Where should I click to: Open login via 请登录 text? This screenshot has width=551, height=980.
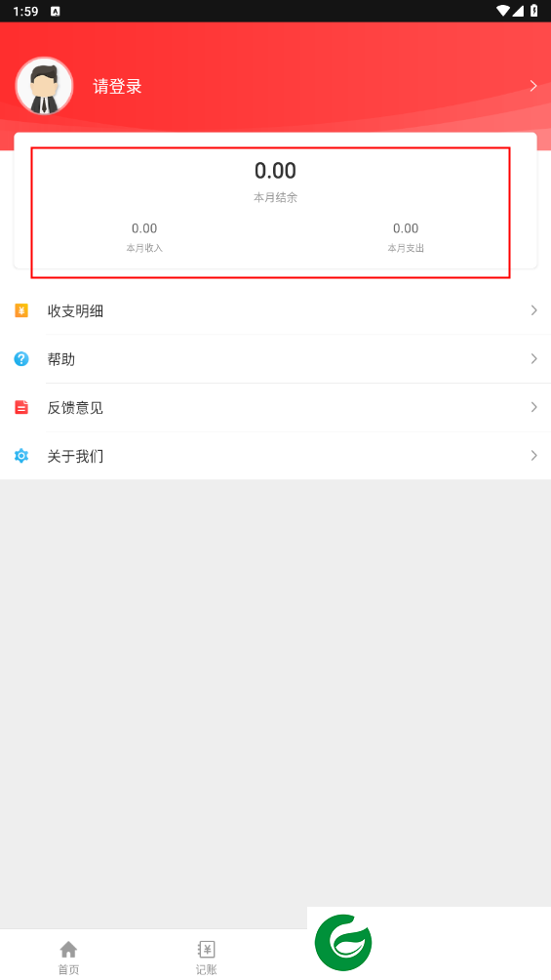pyautogui.click(x=117, y=86)
